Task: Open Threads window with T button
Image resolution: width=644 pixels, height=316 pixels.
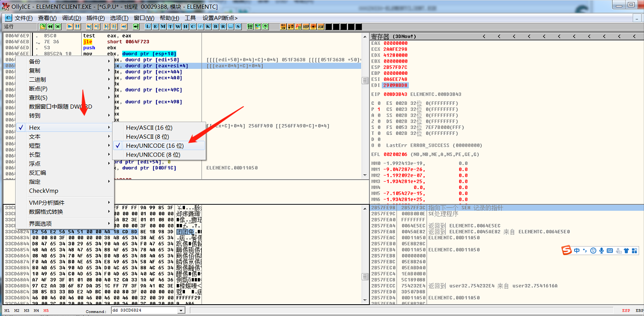Action: 171,26
